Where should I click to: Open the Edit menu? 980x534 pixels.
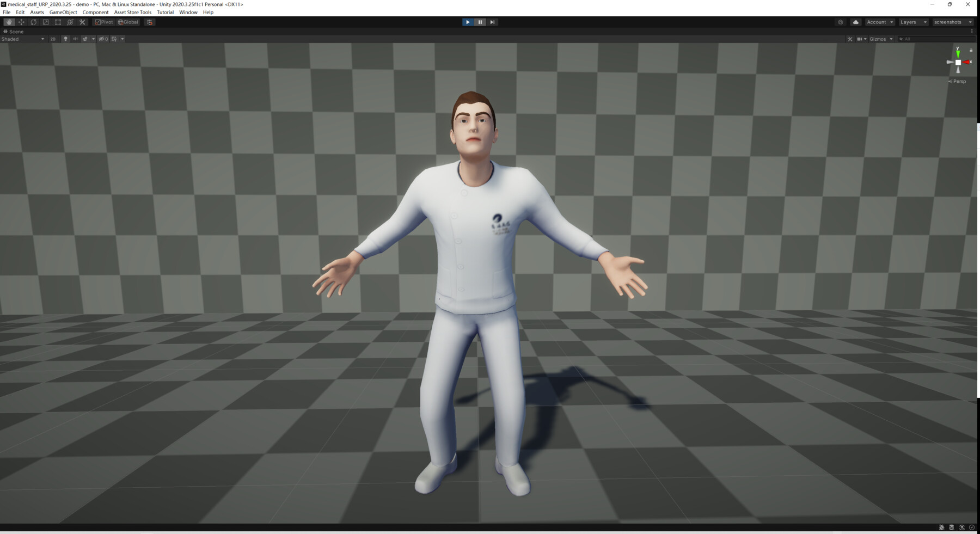(20, 12)
